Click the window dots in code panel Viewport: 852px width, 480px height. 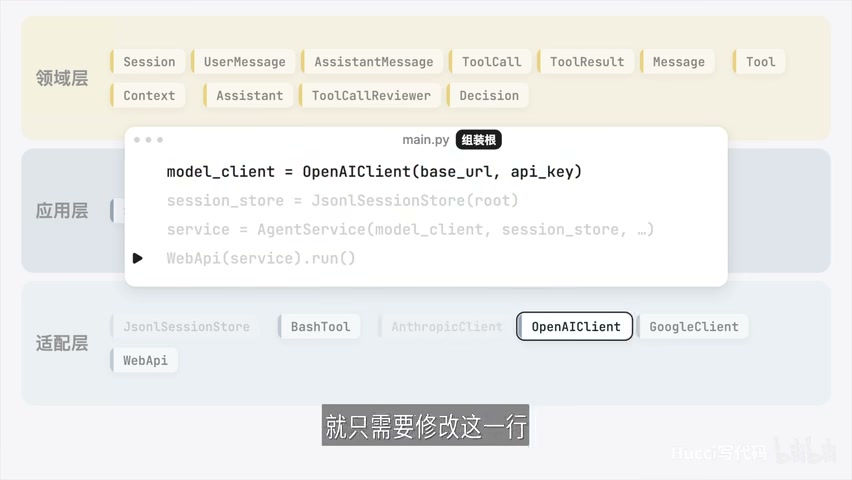(x=148, y=140)
